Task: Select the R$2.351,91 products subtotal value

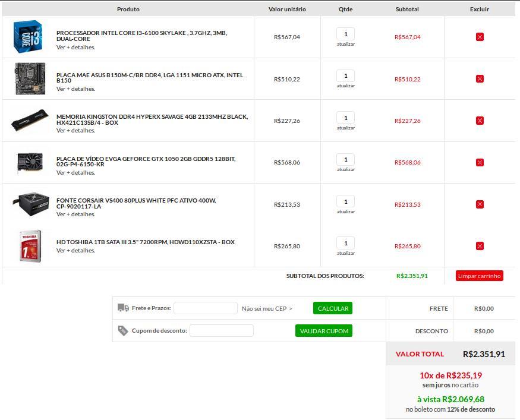Action: coord(412,276)
